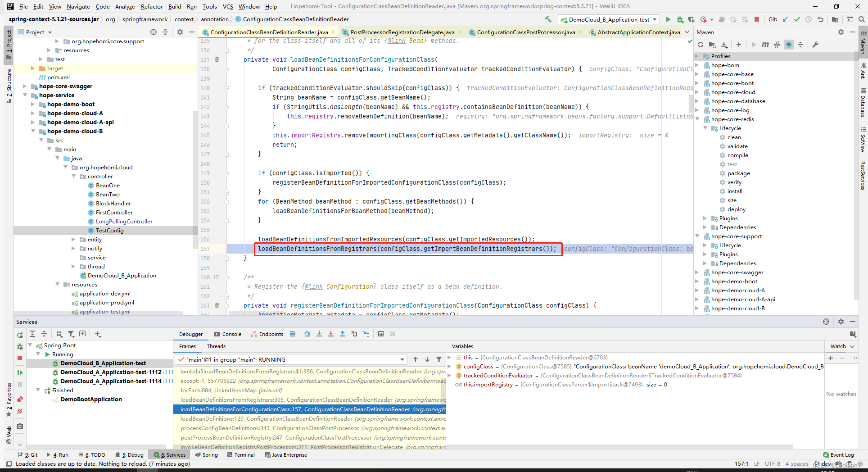Open the VCS menu
Screen dimensions: 868x472
[x=228, y=6]
